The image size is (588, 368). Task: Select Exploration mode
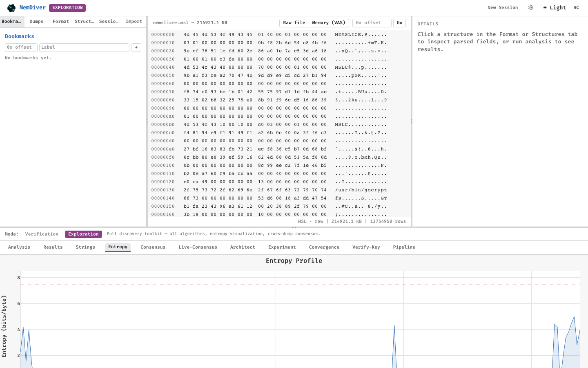coord(83,234)
